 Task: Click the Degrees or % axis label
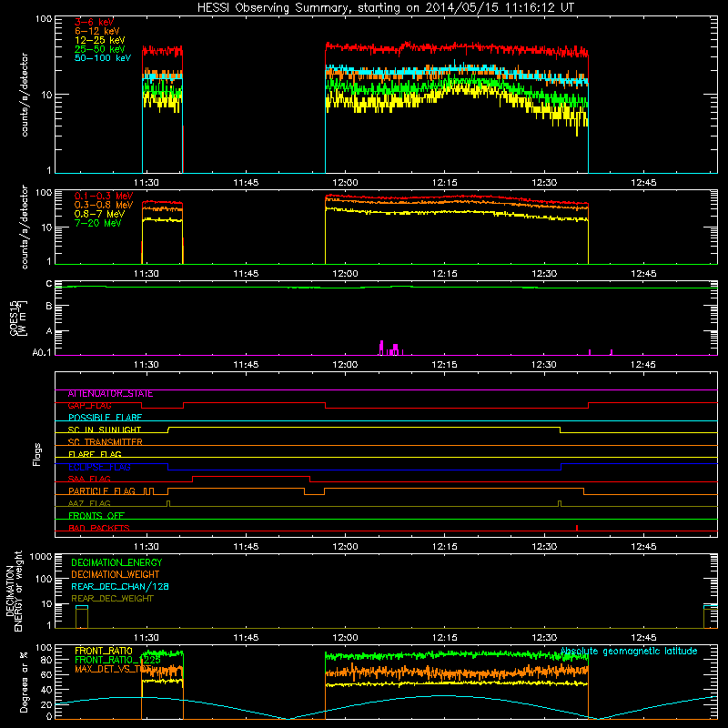23,682
